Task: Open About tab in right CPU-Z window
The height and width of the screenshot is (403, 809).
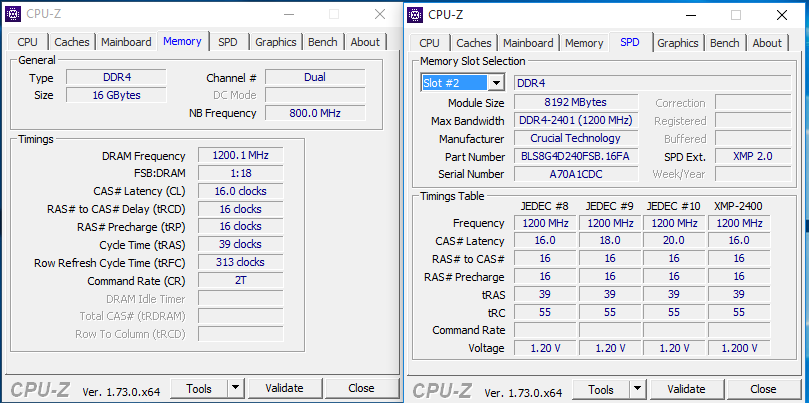Action: click(x=767, y=43)
